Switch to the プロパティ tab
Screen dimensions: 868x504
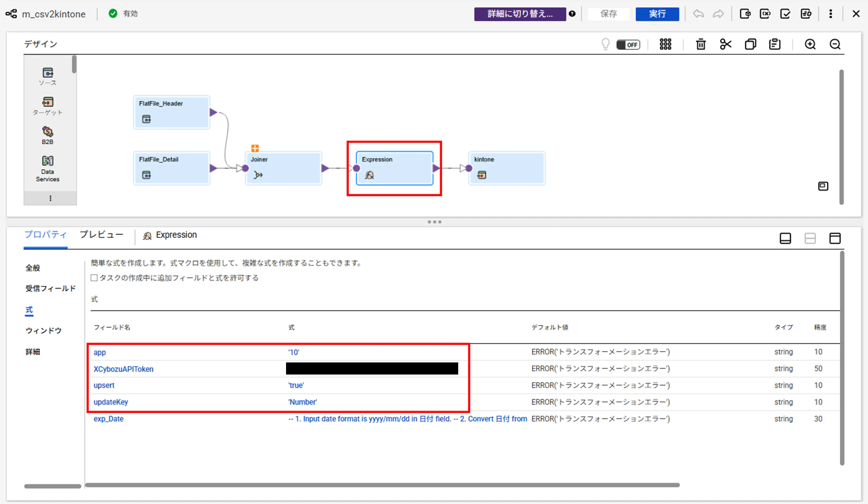click(45, 235)
